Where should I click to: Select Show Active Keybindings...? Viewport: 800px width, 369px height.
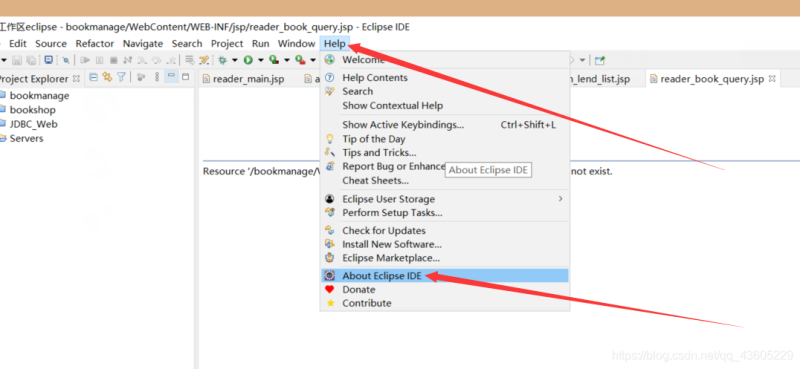click(x=444, y=125)
